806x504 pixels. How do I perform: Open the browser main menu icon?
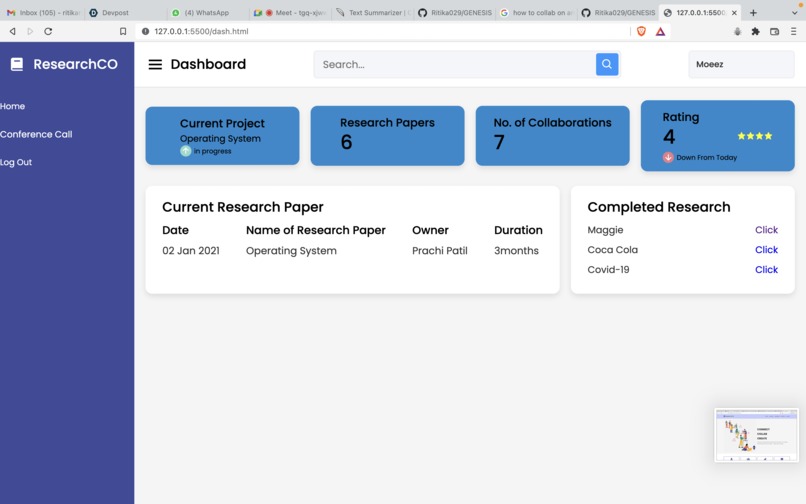click(x=794, y=31)
